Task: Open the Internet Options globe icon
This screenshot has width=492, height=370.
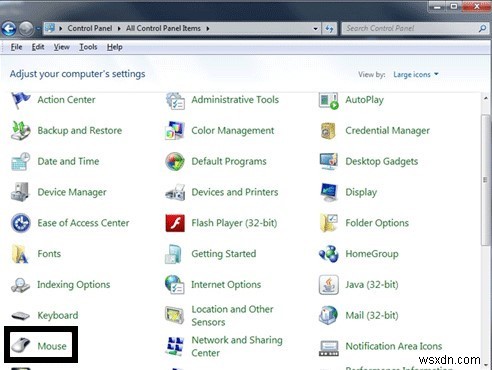Action: click(174, 285)
